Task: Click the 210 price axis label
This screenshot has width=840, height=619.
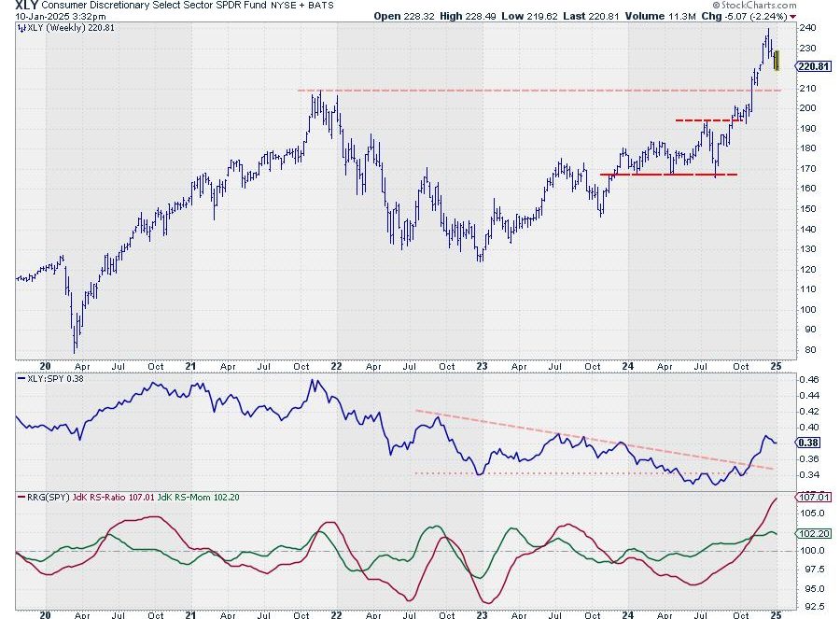Action: coord(808,89)
